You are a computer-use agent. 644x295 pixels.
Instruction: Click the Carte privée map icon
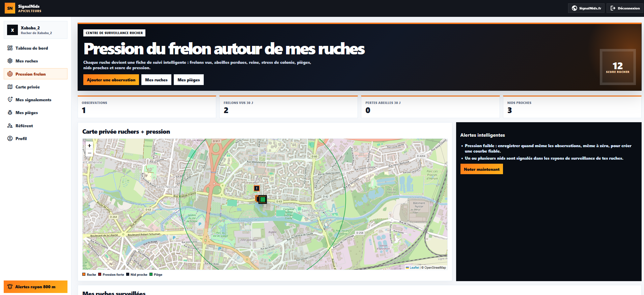pyautogui.click(x=10, y=87)
